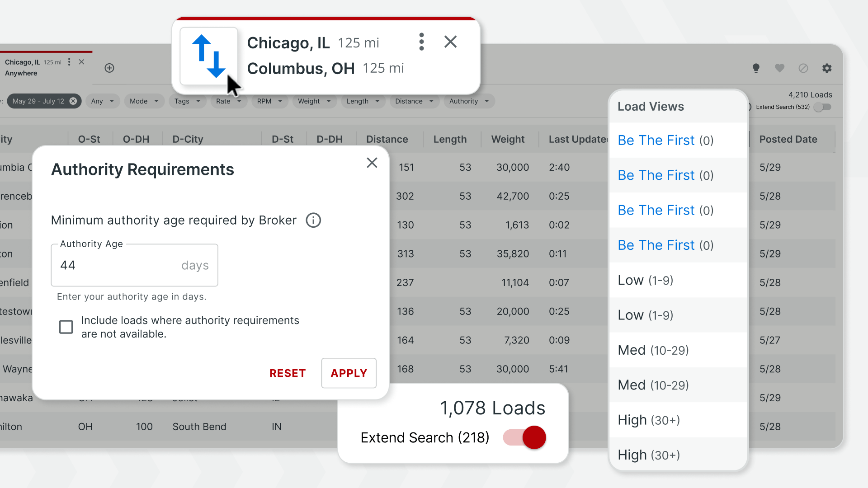Open favorites heart icon

point(779,68)
